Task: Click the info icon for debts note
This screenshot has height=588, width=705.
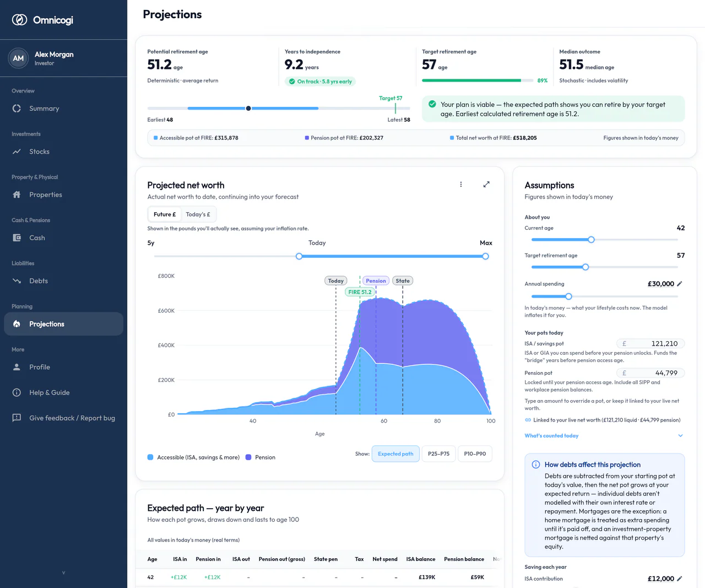Action: 536,465
